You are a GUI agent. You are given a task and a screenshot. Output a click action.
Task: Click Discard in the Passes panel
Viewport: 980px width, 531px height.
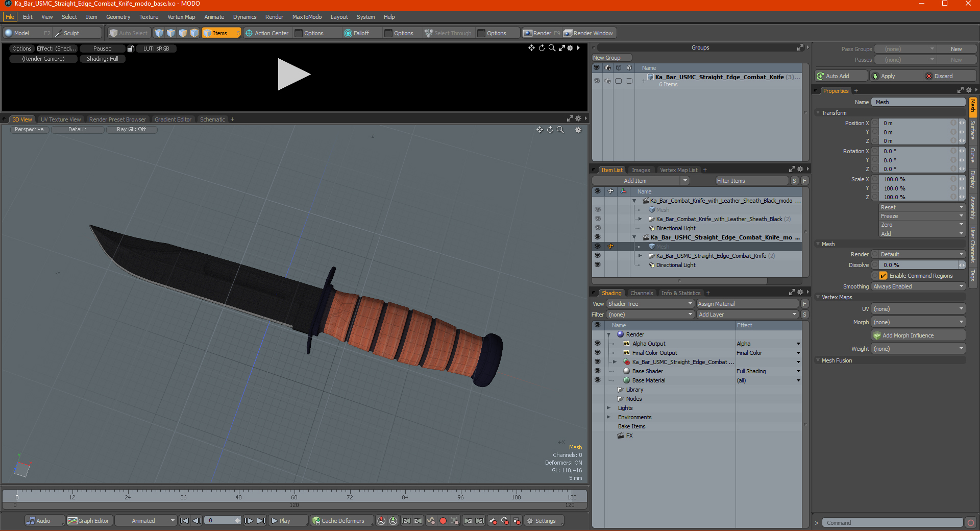pyautogui.click(x=950, y=76)
